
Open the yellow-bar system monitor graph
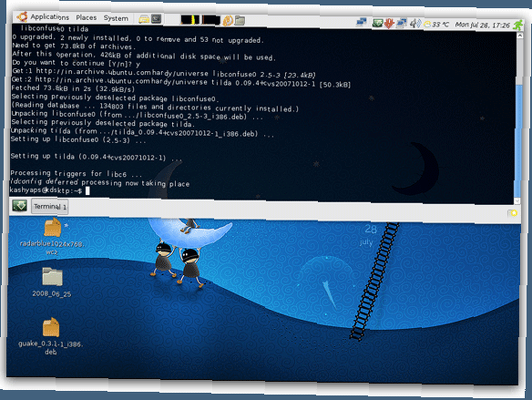[x=190, y=20]
